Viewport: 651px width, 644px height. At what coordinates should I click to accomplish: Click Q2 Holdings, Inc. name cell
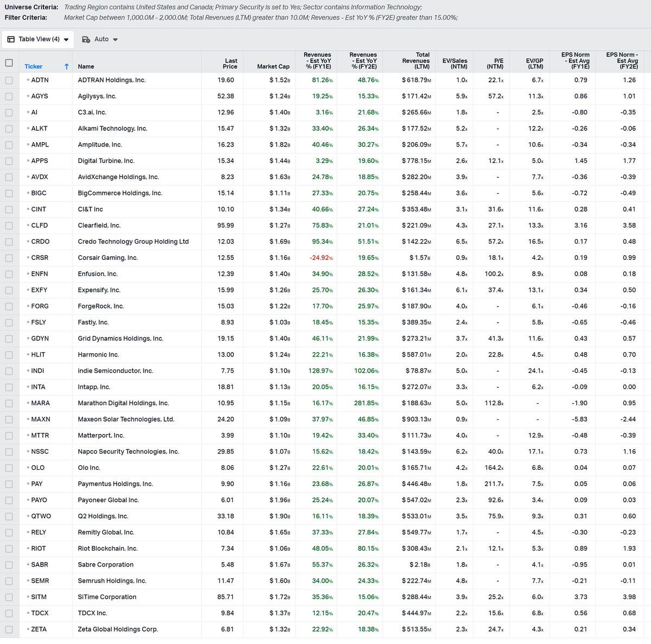click(103, 517)
